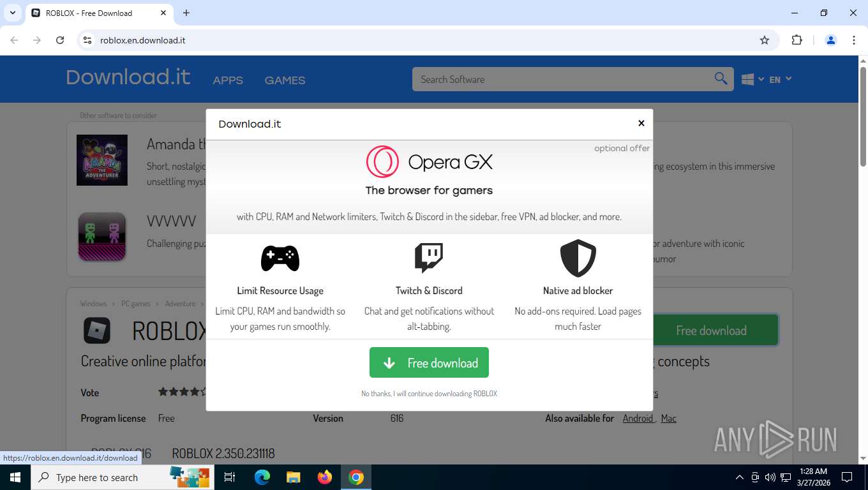Launch Microsoft Edge from taskbar
This screenshot has width=868, height=490.
(x=262, y=477)
